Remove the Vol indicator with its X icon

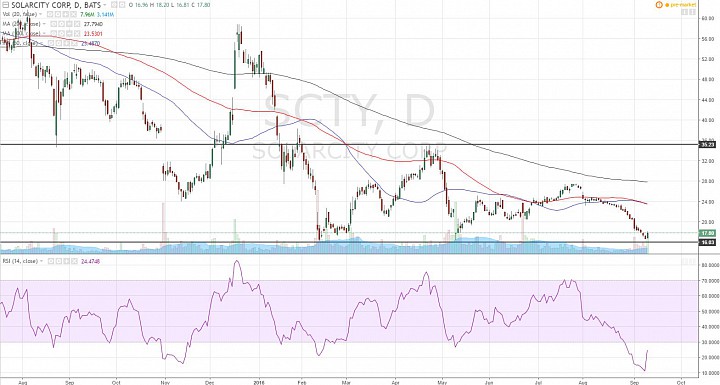pyautogui.click(x=73, y=14)
